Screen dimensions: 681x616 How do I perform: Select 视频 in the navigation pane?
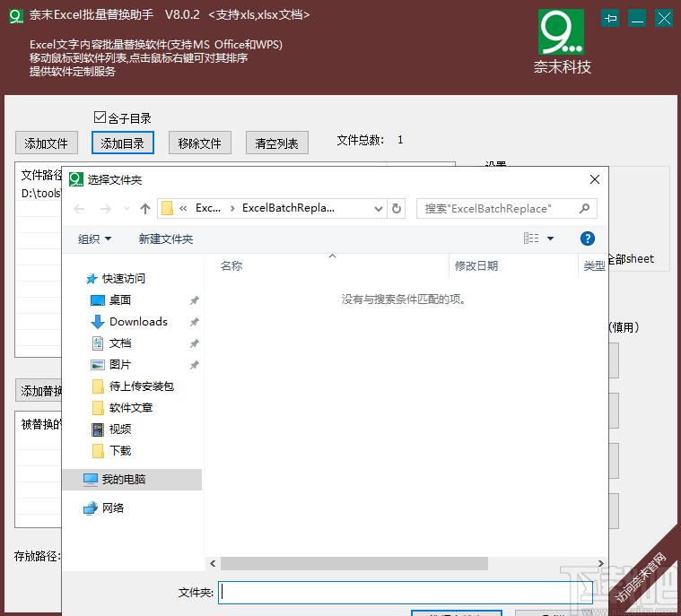pos(120,429)
